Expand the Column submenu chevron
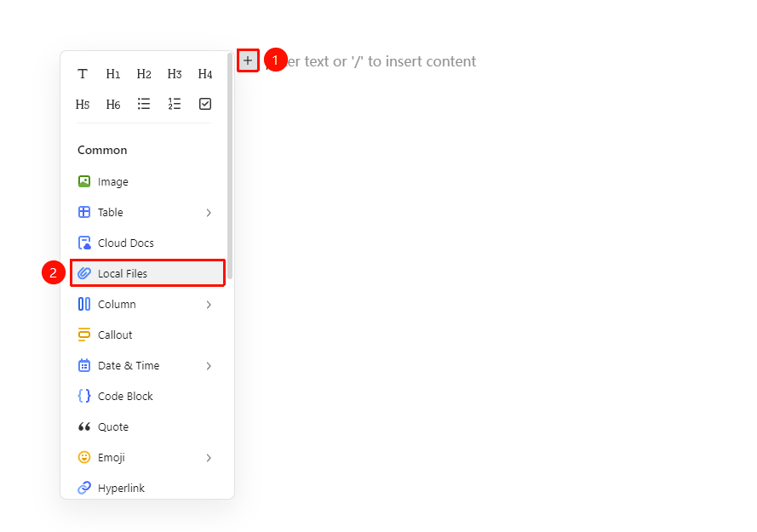The height and width of the screenshot is (532, 757). [209, 304]
